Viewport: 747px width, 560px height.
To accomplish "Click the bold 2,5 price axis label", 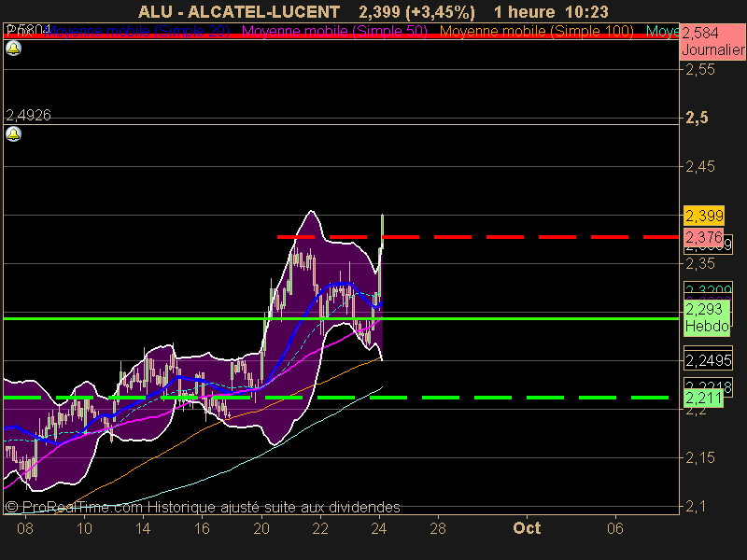I will click(696, 118).
